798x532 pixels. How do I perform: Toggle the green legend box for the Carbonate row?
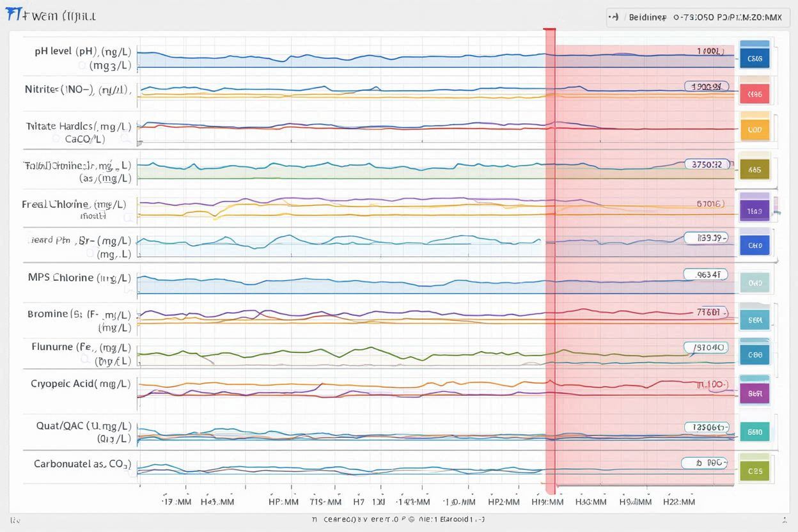click(x=755, y=471)
